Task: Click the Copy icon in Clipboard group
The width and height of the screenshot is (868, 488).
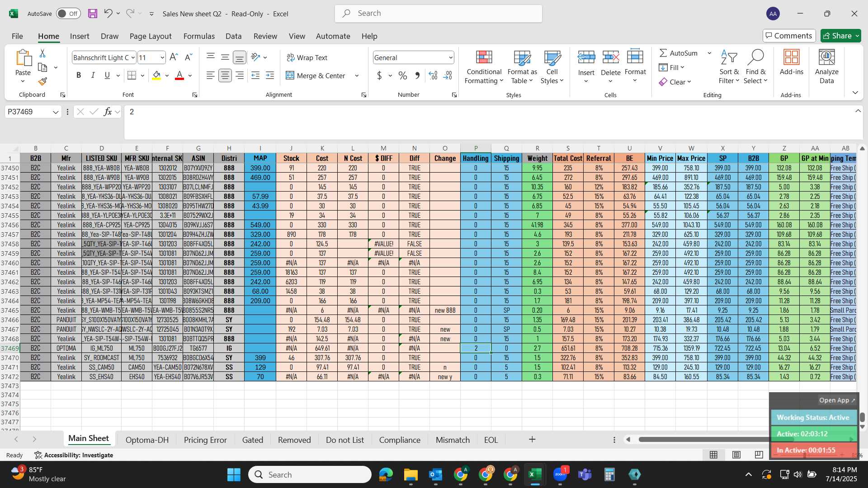Action: point(42,67)
